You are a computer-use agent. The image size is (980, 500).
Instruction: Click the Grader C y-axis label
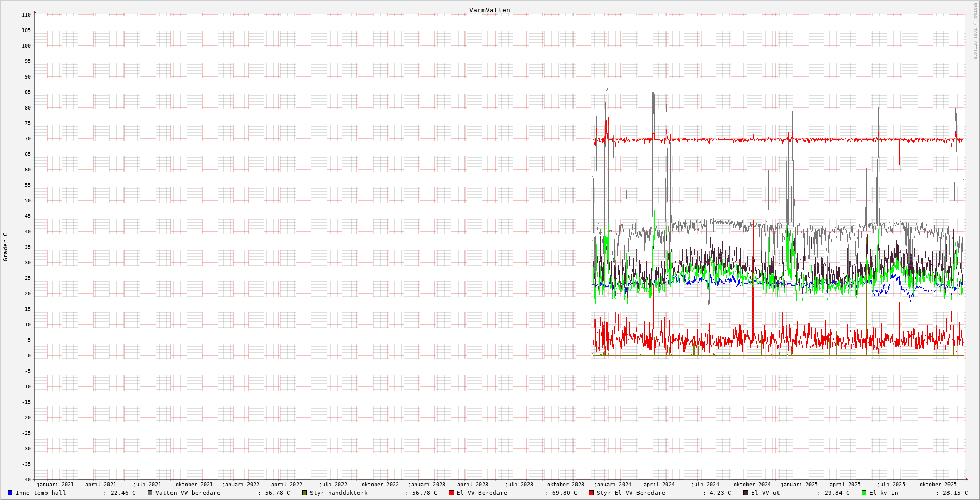click(x=6, y=247)
